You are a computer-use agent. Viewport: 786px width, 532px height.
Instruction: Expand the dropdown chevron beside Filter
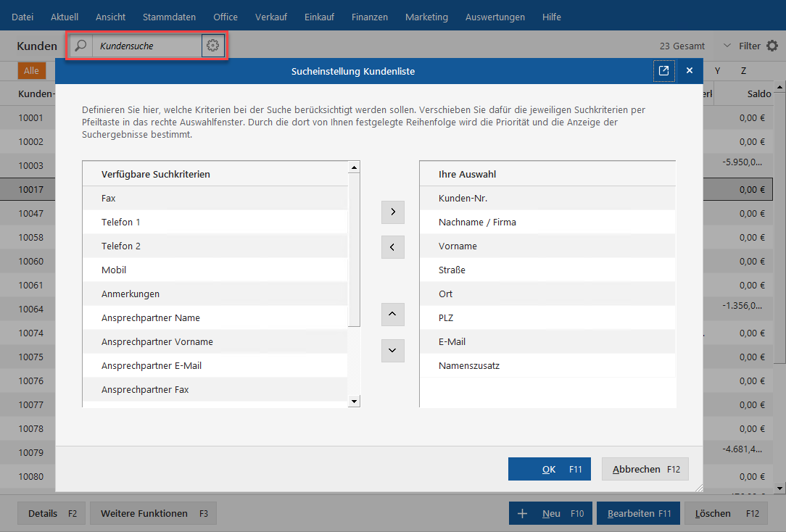[727, 46]
